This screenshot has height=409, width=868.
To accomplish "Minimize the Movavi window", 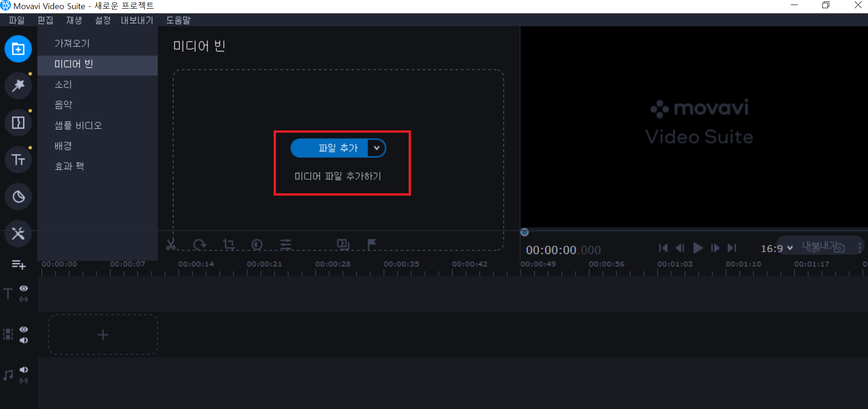I will tap(794, 5).
